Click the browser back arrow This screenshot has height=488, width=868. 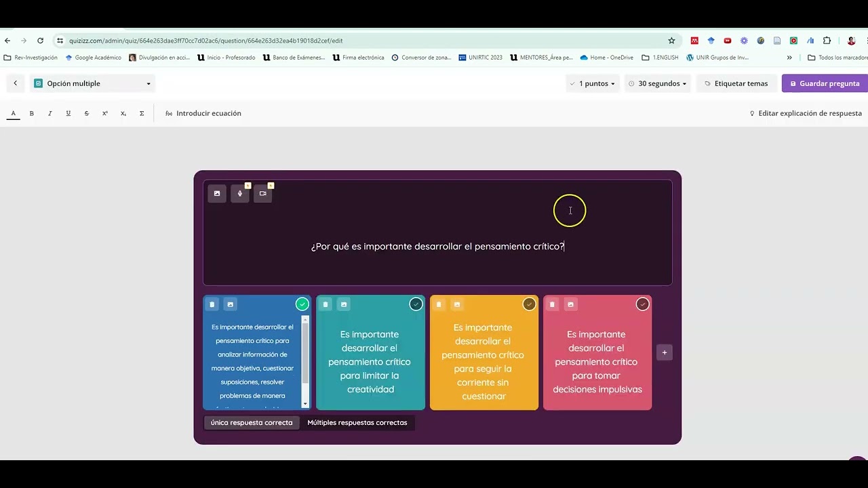pyautogui.click(x=7, y=41)
